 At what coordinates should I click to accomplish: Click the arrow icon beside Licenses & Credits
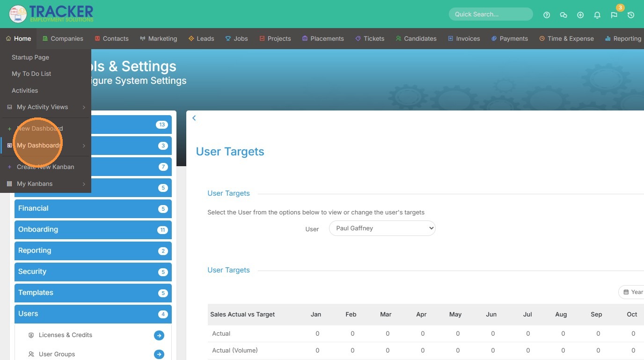tap(159, 335)
